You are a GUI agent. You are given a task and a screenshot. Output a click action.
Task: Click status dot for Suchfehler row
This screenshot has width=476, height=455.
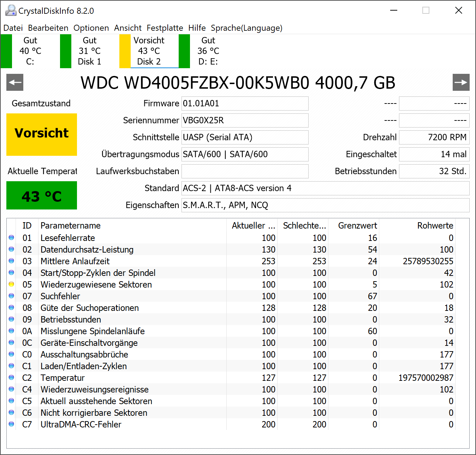(11, 296)
